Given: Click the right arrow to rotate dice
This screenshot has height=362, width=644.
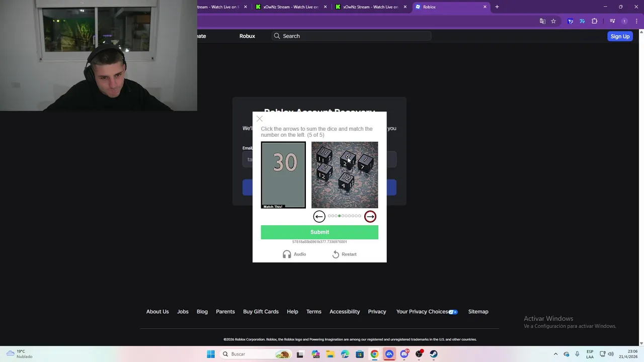Looking at the screenshot, I should [370, 216].
